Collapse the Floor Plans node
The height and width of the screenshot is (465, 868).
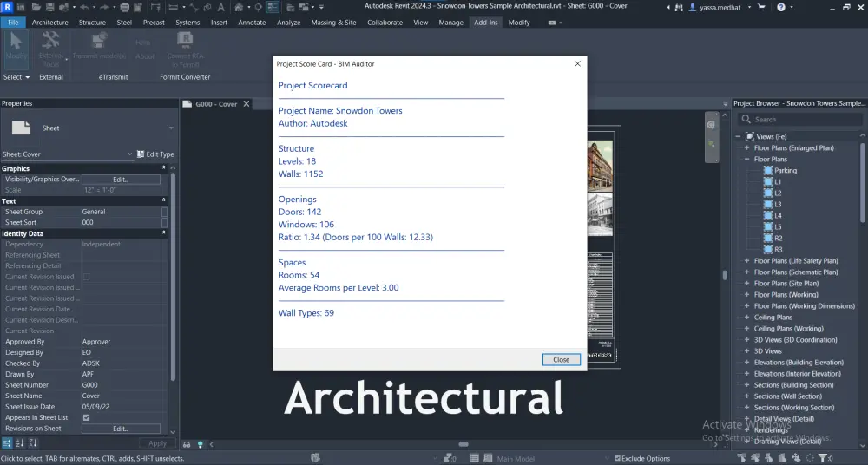point(746,159)
